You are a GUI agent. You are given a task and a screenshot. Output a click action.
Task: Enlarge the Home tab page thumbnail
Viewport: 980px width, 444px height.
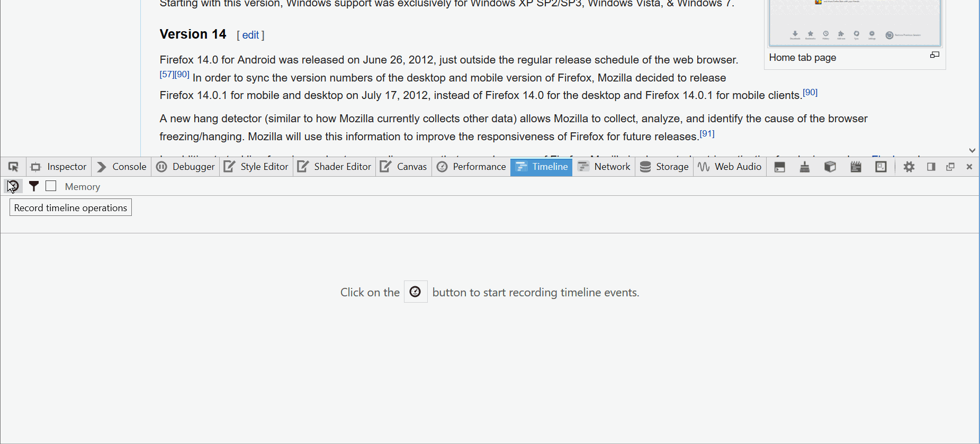tap(935, 55)
